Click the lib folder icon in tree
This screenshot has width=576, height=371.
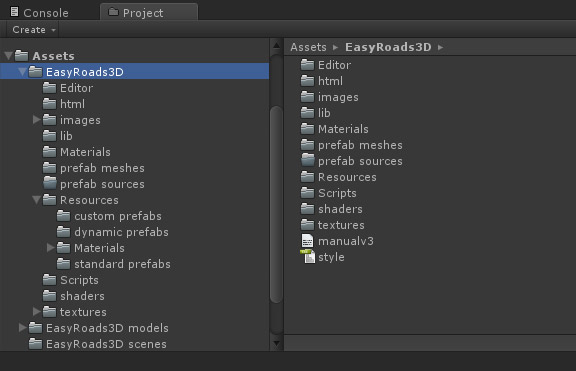click(x=49, y=136)
